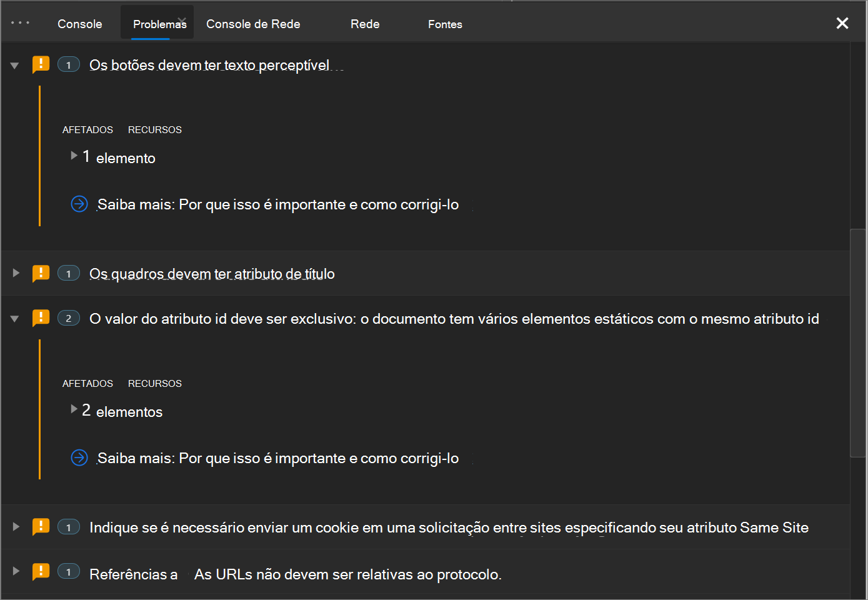Click warning icon of the Referências URLs issue
Image resolution: width=868 pixels, height=600 pixels.
tap(41, 571)
